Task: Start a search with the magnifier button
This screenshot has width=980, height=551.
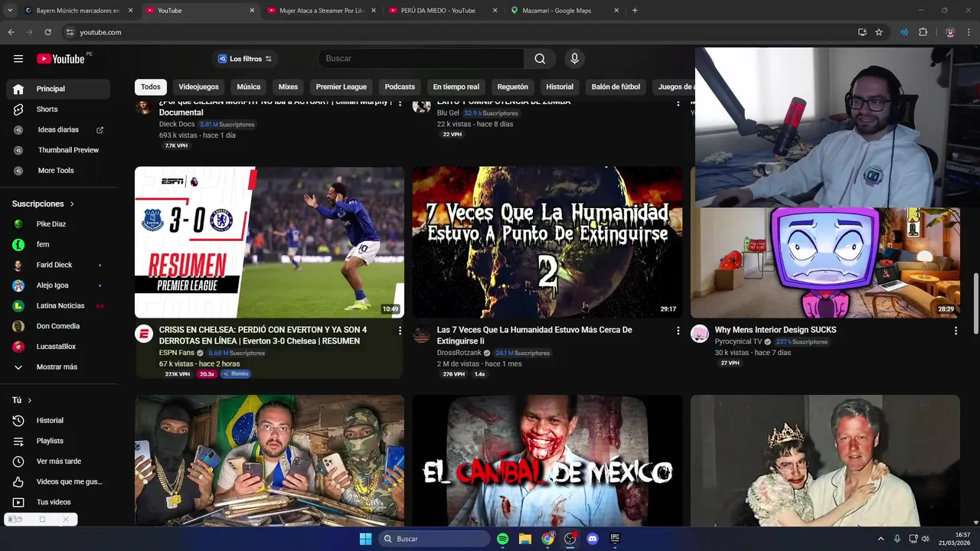Action: point(540,59)
